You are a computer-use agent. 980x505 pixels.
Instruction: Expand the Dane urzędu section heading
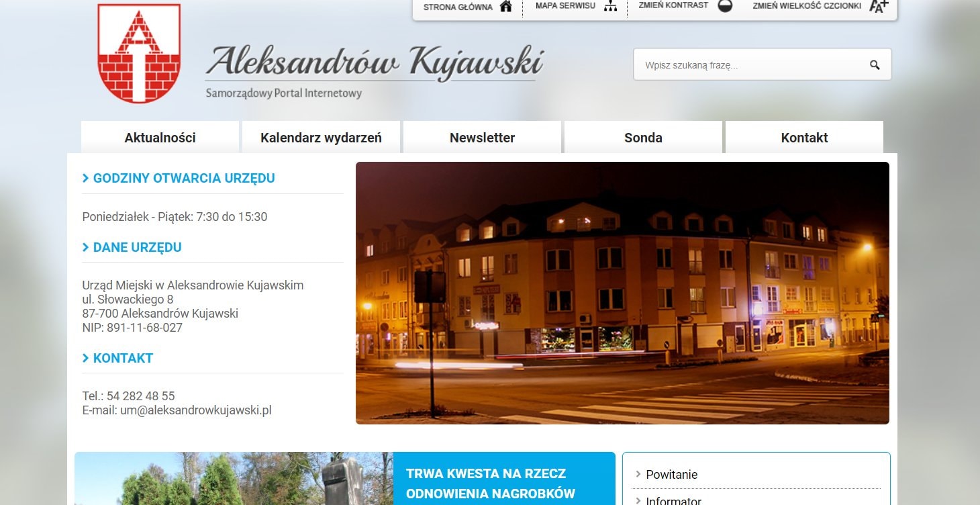coord(137,247)
